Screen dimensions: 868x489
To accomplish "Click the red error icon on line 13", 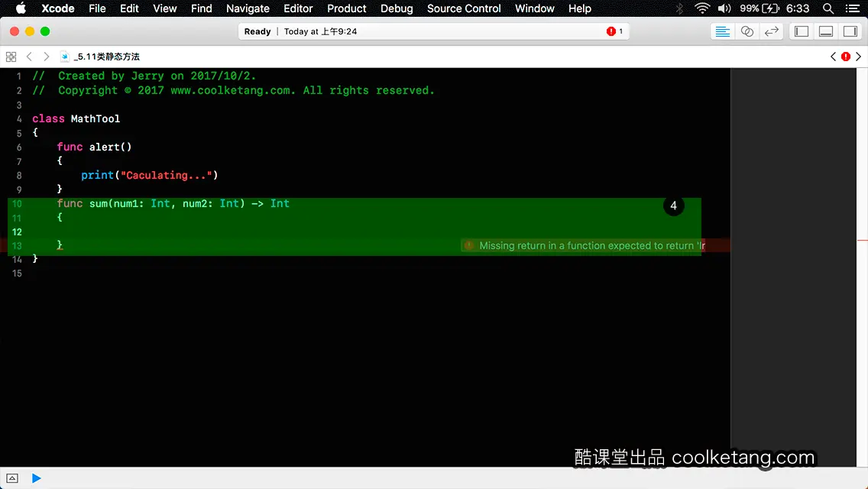I will point(469,245).
